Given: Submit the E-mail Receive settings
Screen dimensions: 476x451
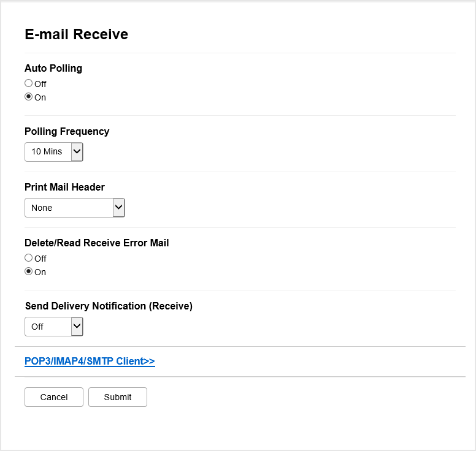Looking at the screenshot, I should click(118, 397).
